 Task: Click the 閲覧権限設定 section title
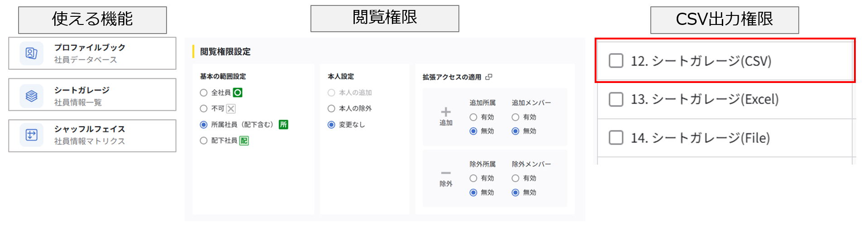pos(225,52)
